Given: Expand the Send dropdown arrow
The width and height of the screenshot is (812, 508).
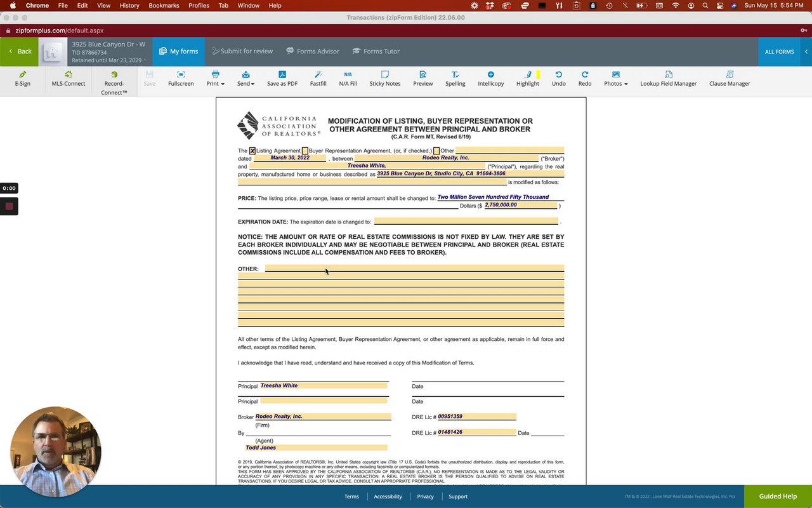Looking at the screenshot, I should pyautogui.click(x=252, y=84).
